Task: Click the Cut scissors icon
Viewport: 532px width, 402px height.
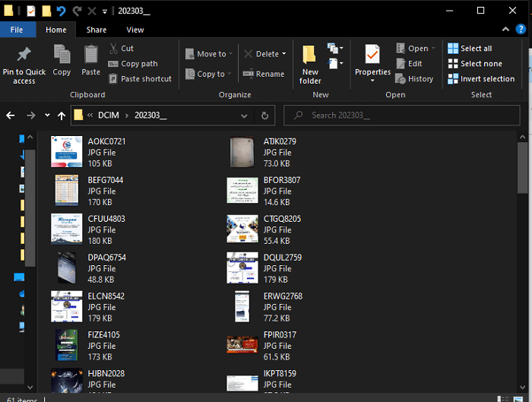Action: pos(113,49)
